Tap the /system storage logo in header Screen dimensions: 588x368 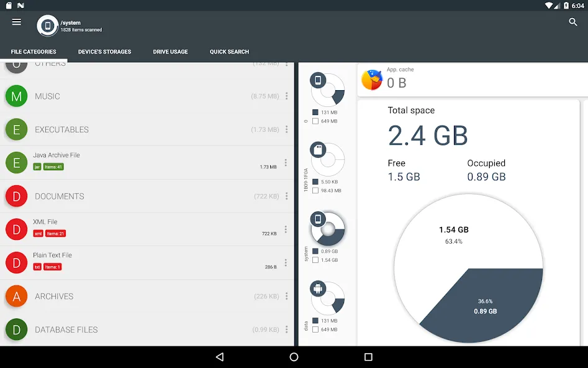[x=48, y=25]
